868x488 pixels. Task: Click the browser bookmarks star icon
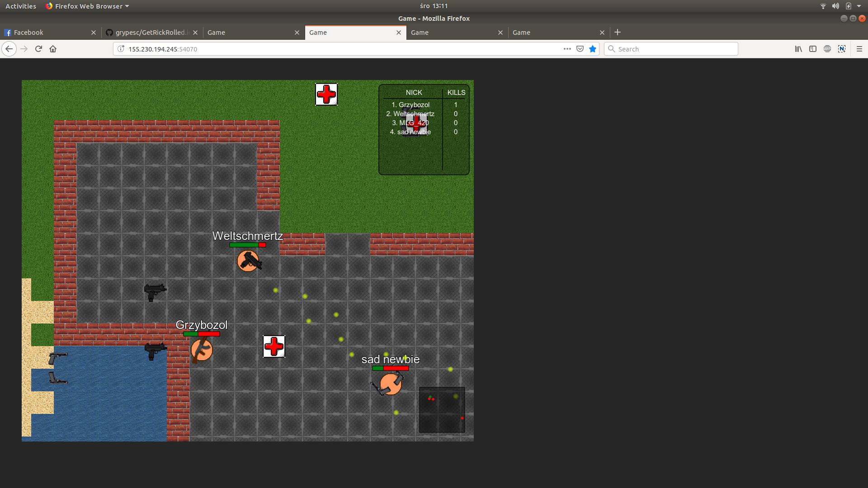[x=592, y=49]
